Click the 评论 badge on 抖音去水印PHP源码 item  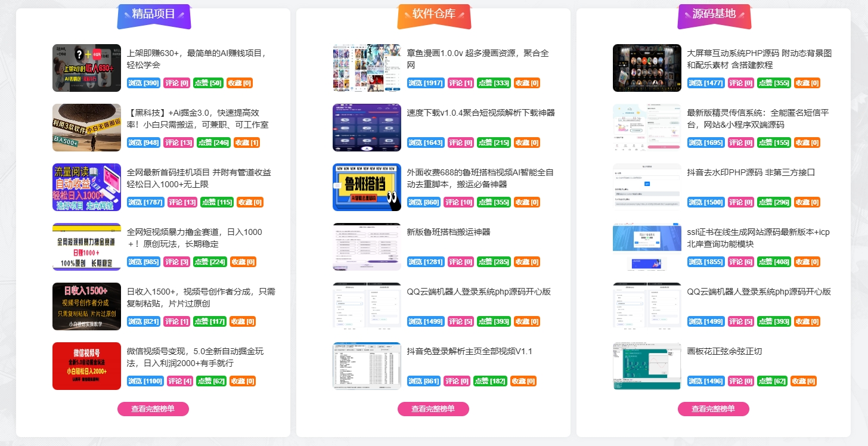[740, 202]
